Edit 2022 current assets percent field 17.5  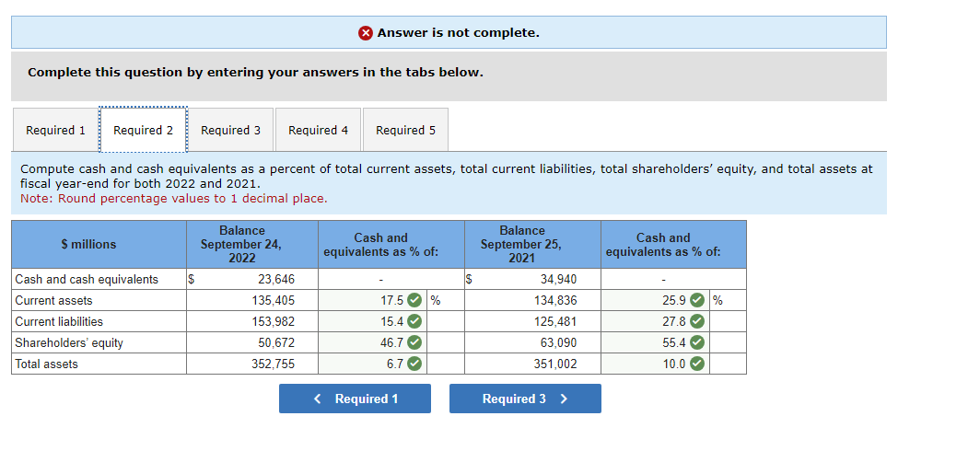click(x=372, y=300)
